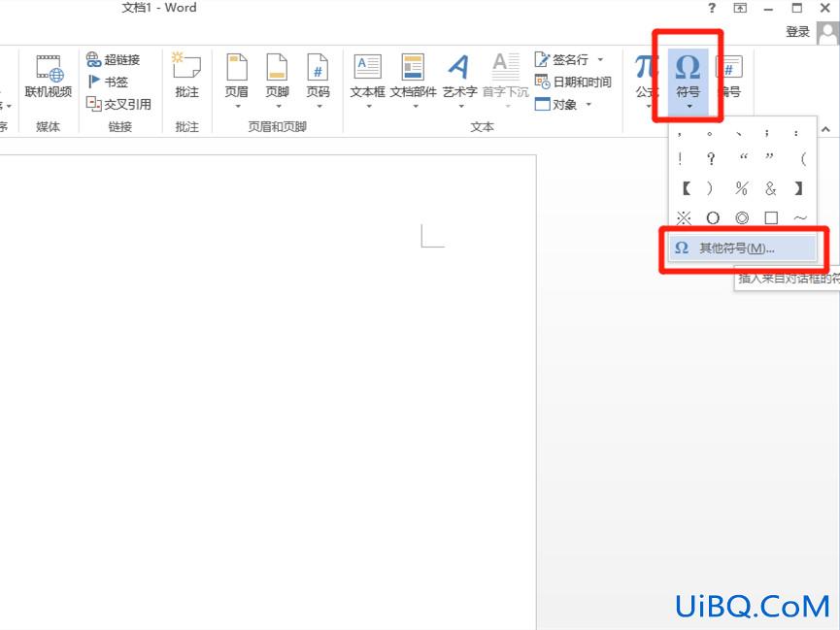Insert the left parenthesis symbol

(802, 158)
